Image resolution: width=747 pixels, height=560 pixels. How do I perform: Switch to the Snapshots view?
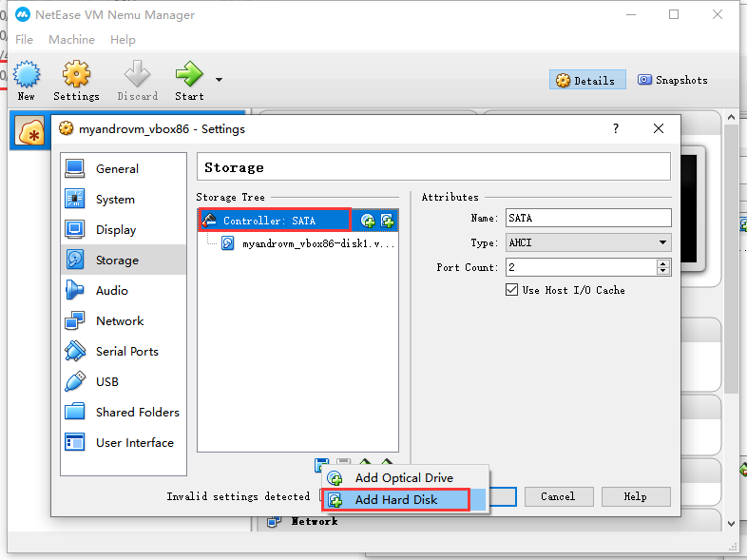pyautogui.click(x=673, y=80)
